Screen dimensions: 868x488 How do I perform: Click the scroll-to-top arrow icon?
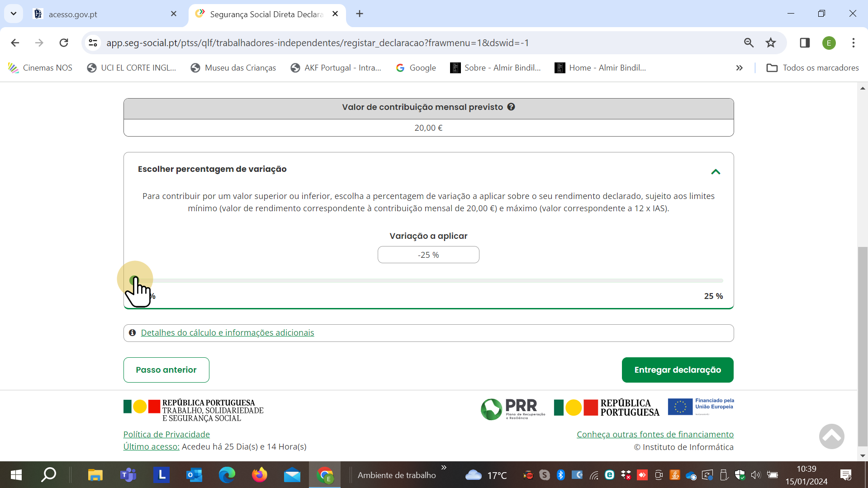(831, 436)
